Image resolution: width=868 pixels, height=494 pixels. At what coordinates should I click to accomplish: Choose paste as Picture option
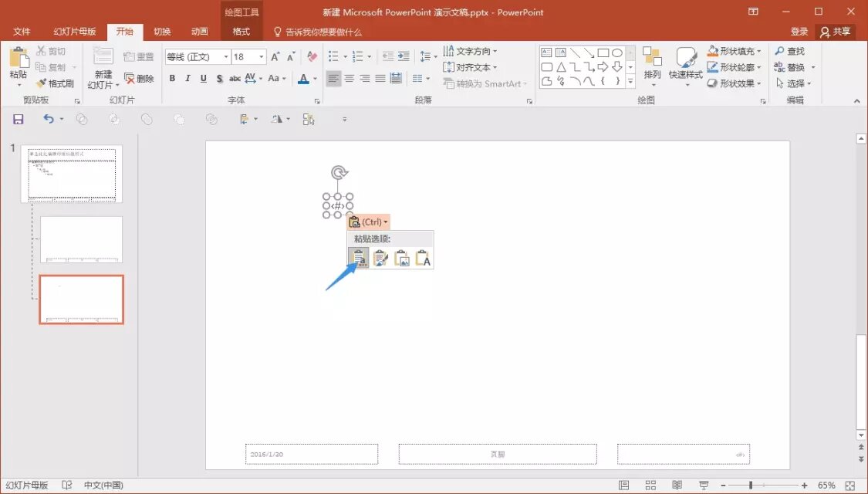[x=402, y=258]
